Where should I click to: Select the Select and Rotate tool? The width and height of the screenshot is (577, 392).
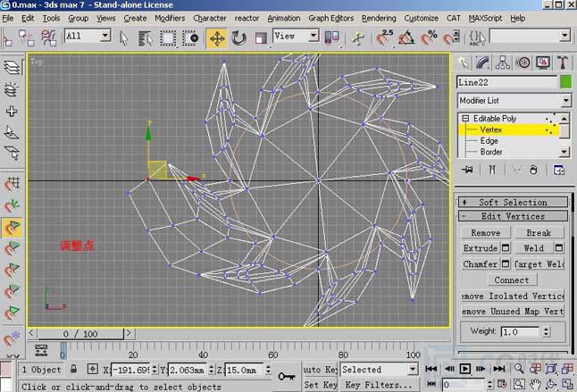coord(238,38)
